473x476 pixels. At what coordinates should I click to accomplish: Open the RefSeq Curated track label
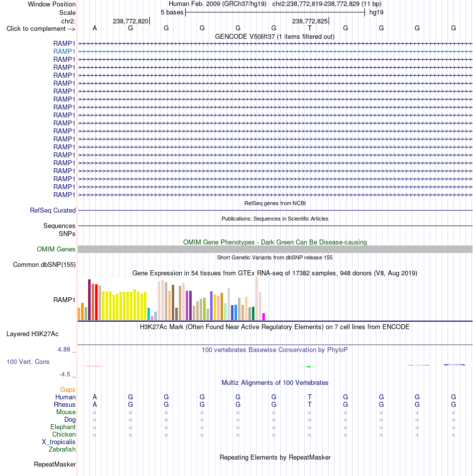pos(52,211)
